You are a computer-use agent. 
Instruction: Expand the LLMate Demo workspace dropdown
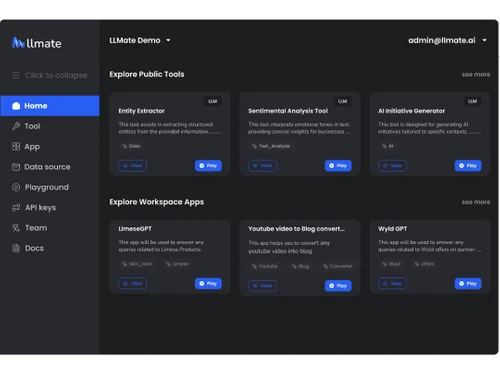(140, 40)
